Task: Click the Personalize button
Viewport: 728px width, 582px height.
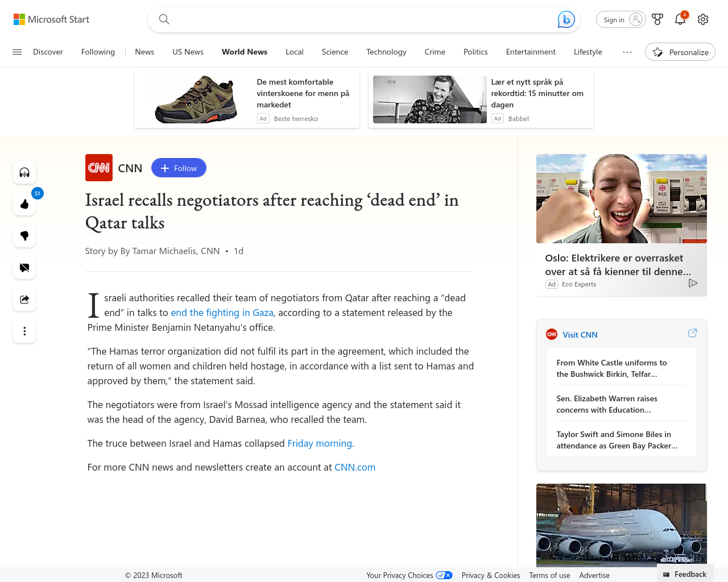Action: click(680, 52)
